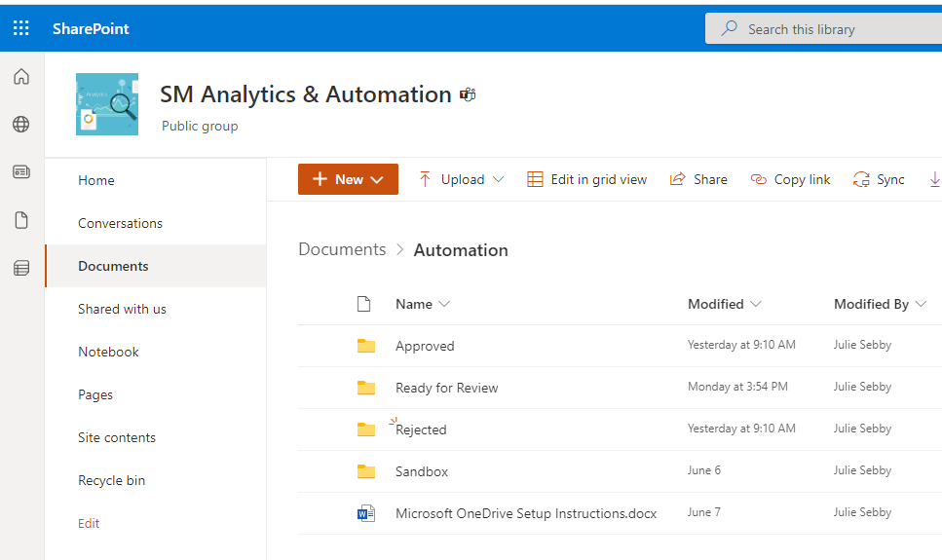Screen dimensions: 942x560
Task: Expand the New button chevron
Action: (x=377, y=179)
